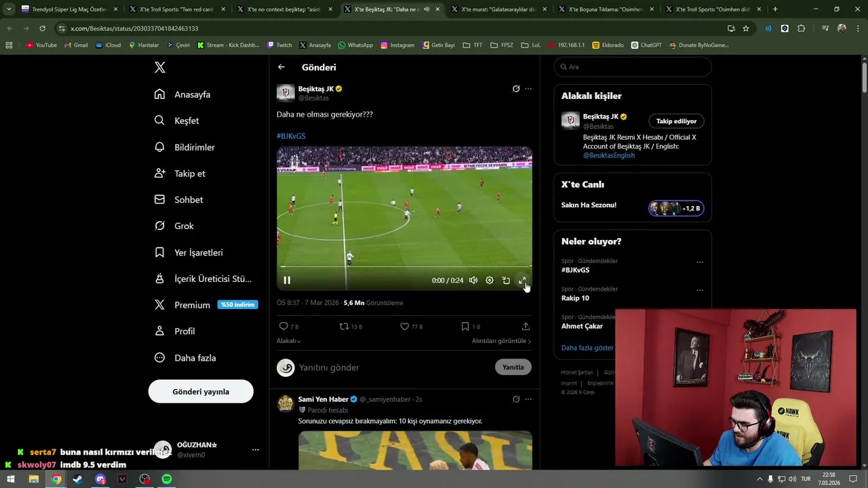Image resolution: width=868 pixels, height=488 pixels.
Task: Open the tab search dropdown
Action: pos(9,9)
